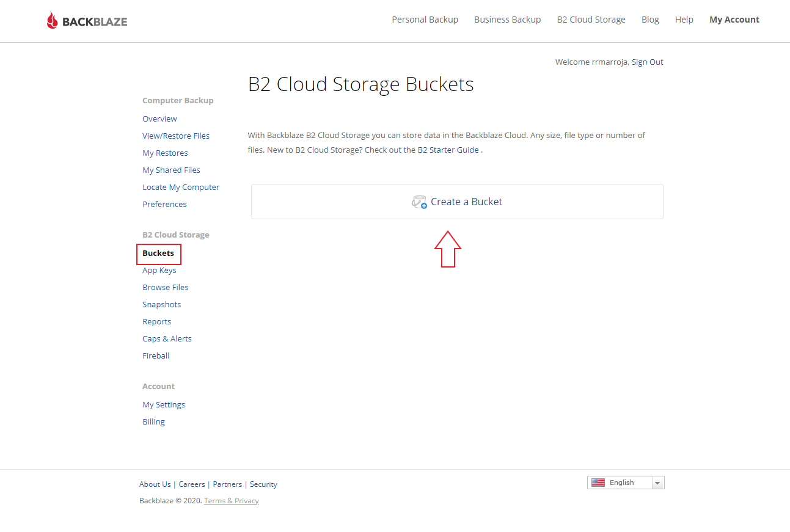
Task: Open Overview in the sidebar
Action: point(159,118)
